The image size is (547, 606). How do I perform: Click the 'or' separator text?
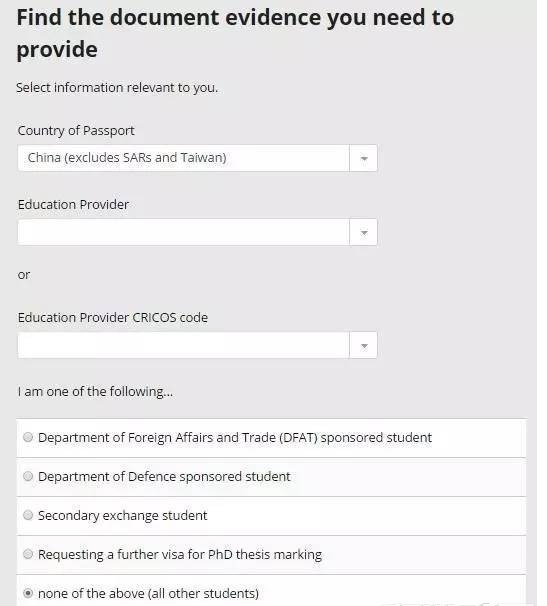pyautogui.click(x=24, y=275)
